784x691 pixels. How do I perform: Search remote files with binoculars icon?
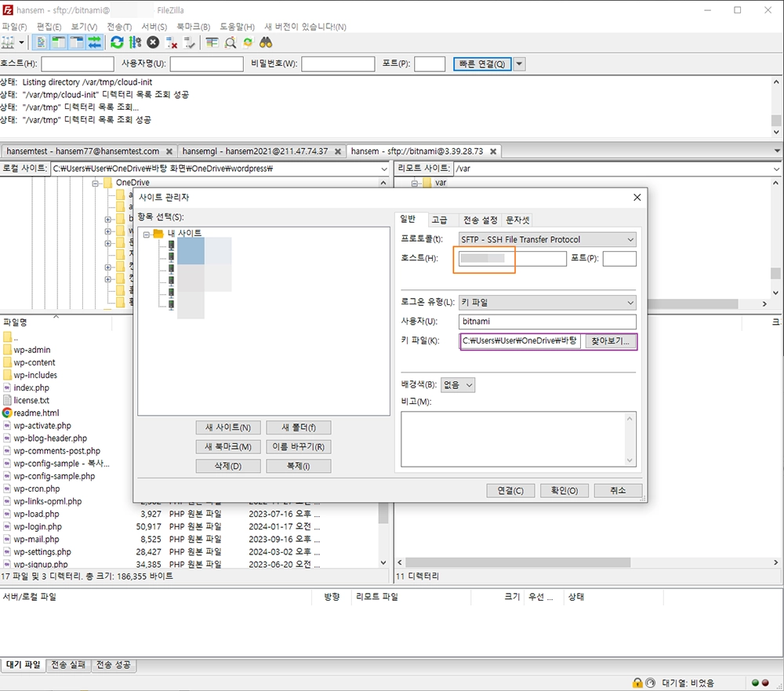point(266,42)
